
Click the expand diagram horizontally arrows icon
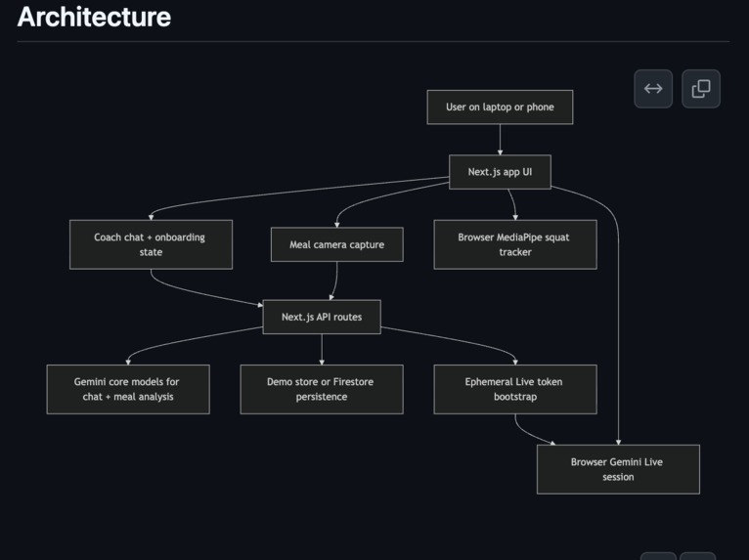(x=653, y=89)
